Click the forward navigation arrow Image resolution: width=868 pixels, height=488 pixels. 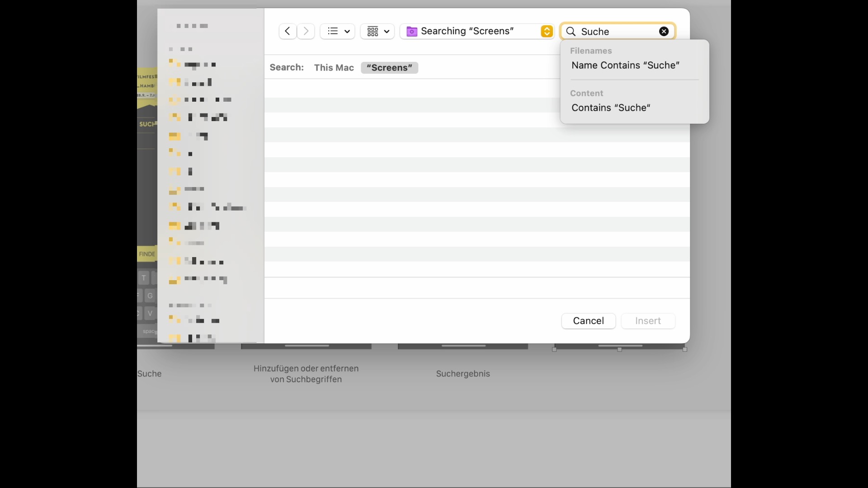tap(306, 31)
